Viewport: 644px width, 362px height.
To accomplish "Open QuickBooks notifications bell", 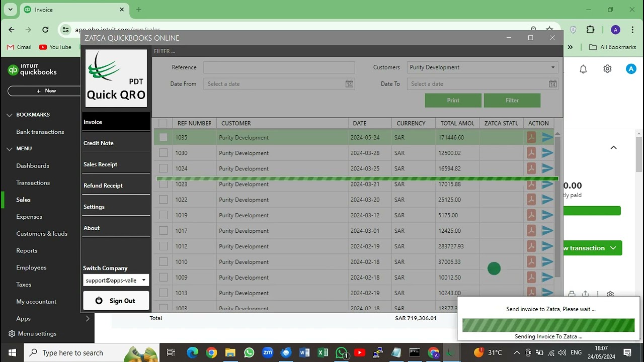I will (583, 69).
